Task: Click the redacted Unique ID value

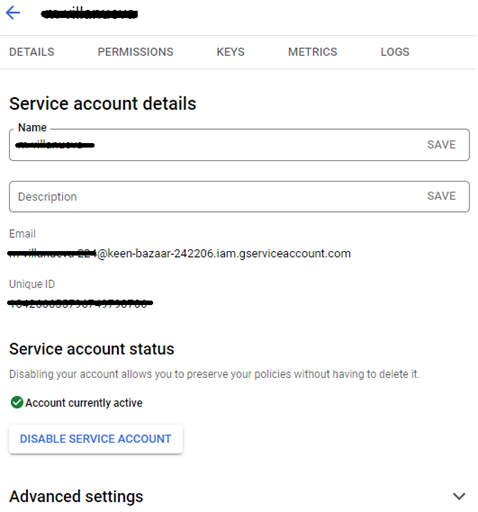Action: (x=80, y=303)
